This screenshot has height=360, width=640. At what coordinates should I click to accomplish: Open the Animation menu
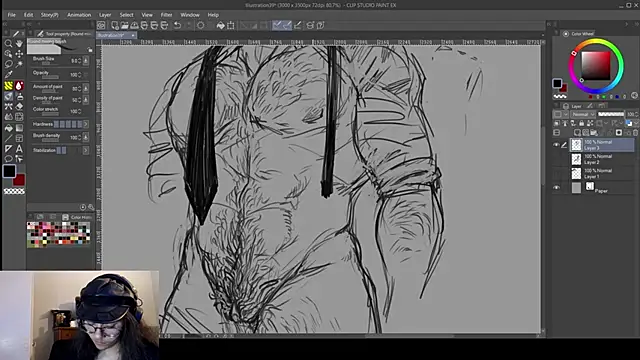coord(79,15)
